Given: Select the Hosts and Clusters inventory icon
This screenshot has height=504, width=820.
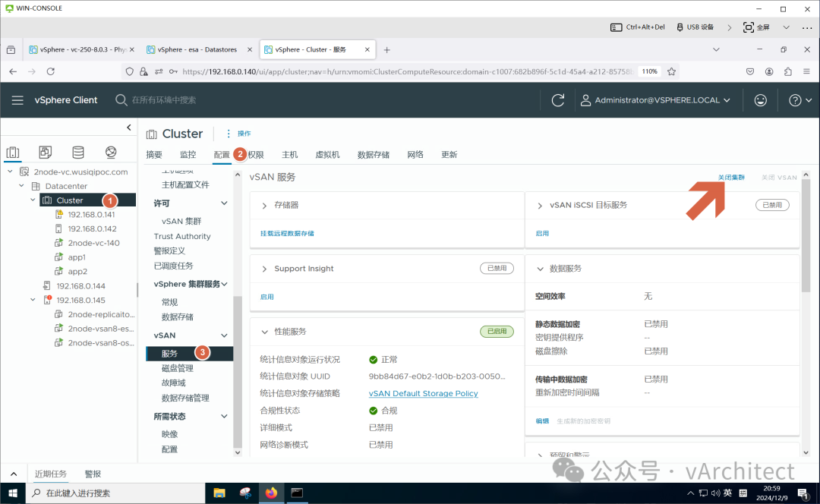Looking at the screenshot, I should point(13,152).
